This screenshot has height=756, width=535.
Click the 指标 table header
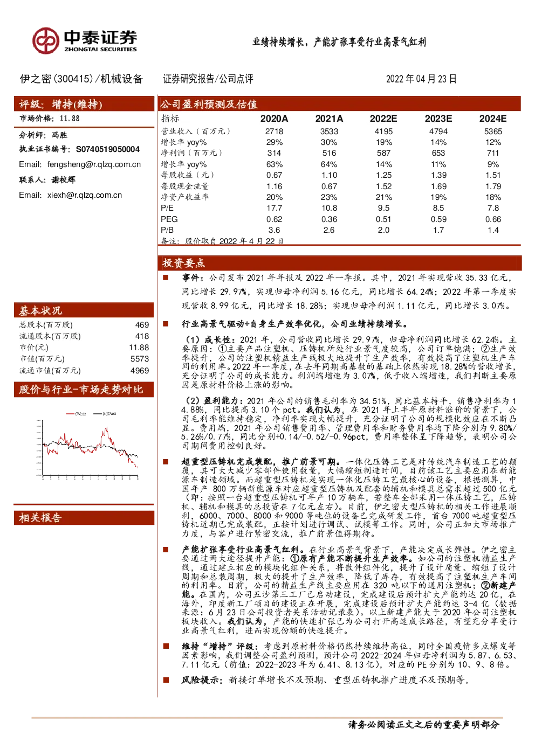pos(170,119)
